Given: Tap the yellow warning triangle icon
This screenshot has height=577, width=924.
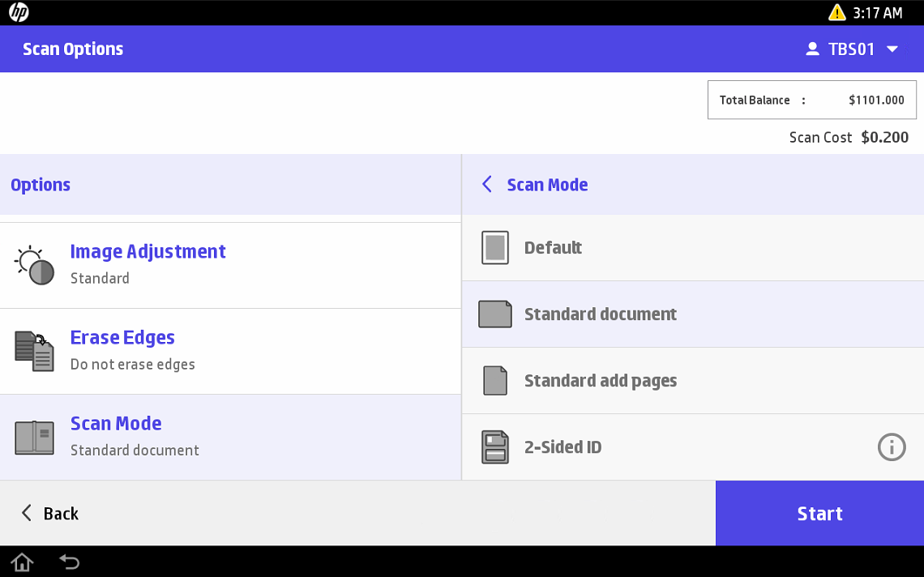Looking at the screenshot, I should [x=836, y=12].
